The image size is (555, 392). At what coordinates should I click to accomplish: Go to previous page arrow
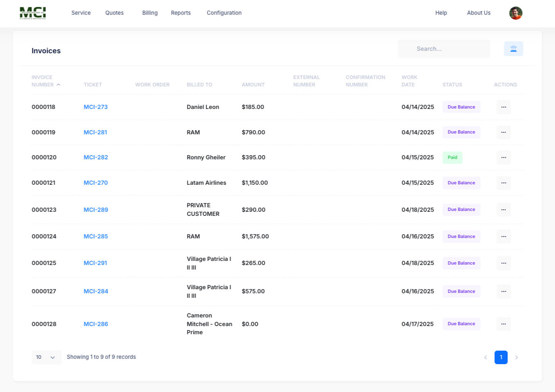click(x=485, y=358)
